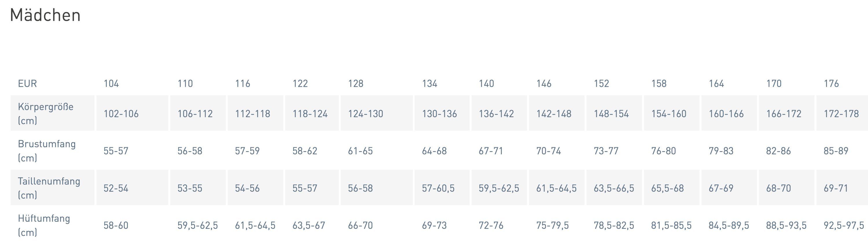Click EUR size 176 column header
Screen dimensions: 868x246
click(x=831, y=83)
